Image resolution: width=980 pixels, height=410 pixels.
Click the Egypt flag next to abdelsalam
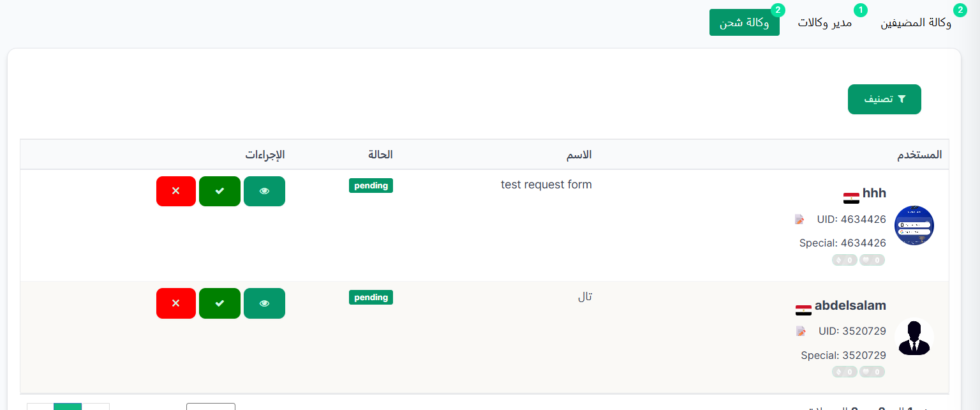coord(803,310)
